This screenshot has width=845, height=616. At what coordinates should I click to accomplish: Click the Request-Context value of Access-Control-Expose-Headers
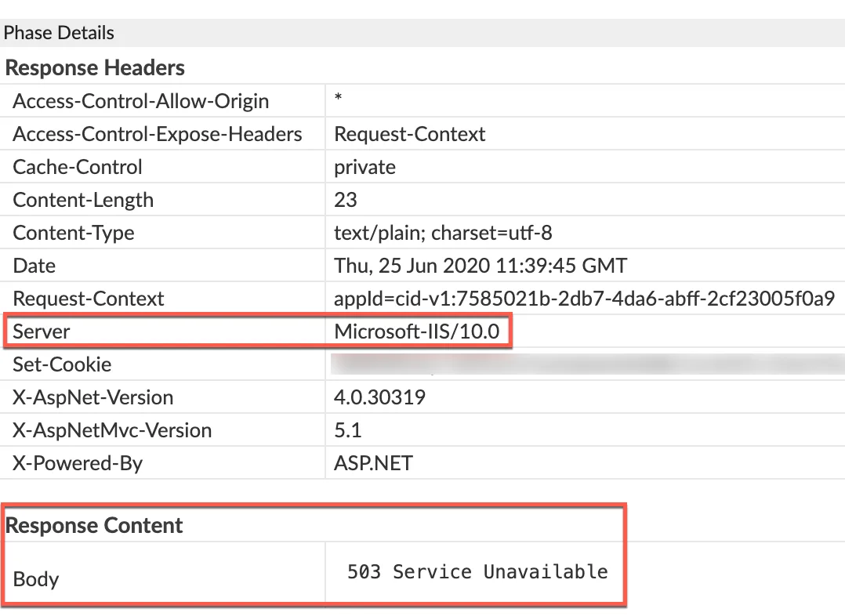409,134
